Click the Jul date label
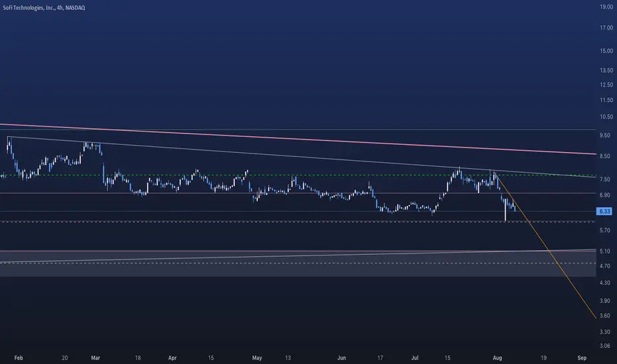617x364 pixels. pyautogui.click(x=414, y=357)
